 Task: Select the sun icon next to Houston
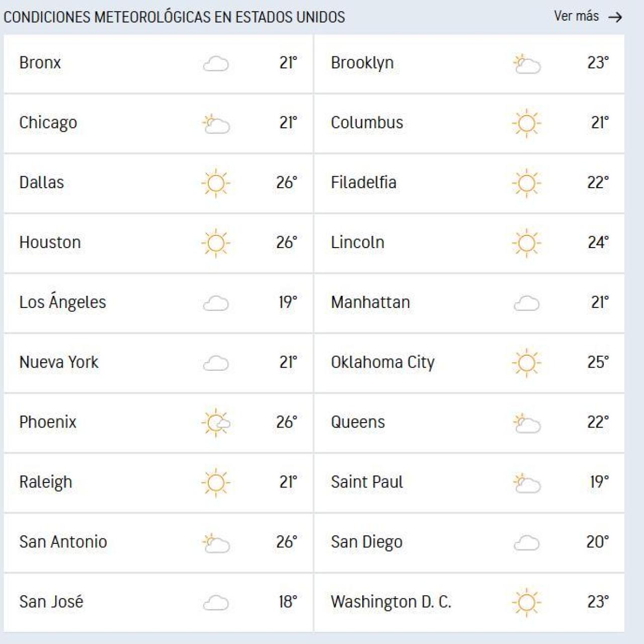click(x=215, y=243)
